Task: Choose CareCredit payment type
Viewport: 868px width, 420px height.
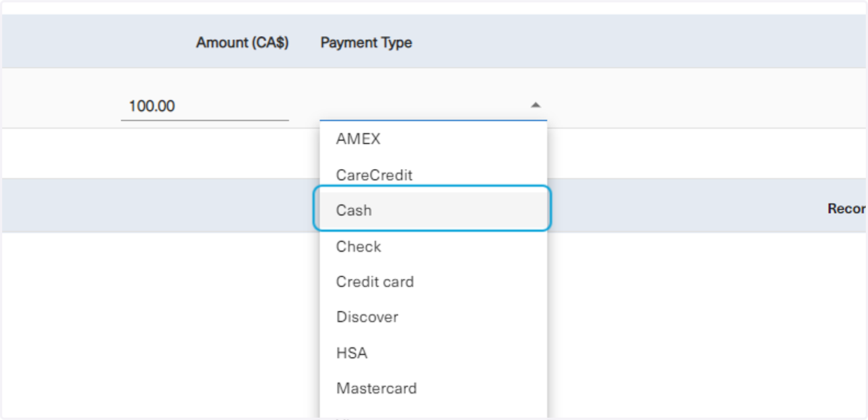Action: (433, 175)
